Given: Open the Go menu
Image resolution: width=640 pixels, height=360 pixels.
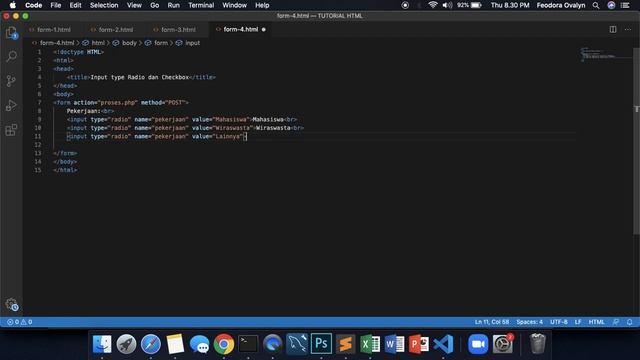Looking at the screenshot, I should tap(154, 5).
